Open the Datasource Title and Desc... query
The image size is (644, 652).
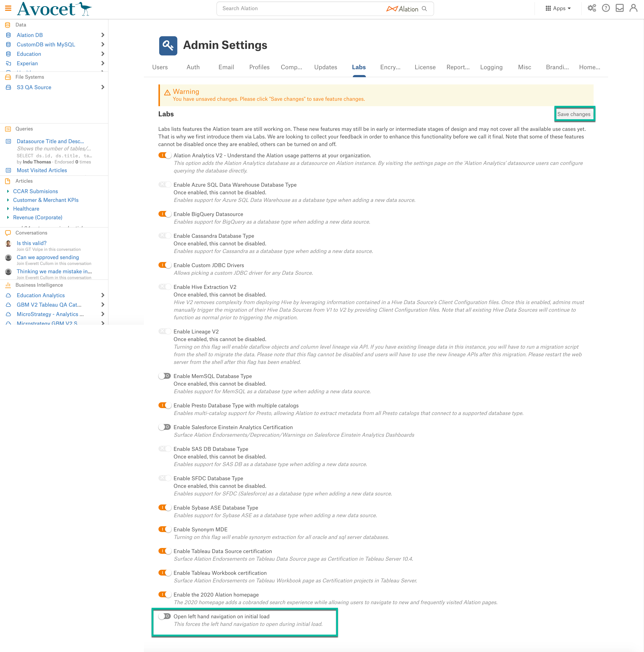50,141
